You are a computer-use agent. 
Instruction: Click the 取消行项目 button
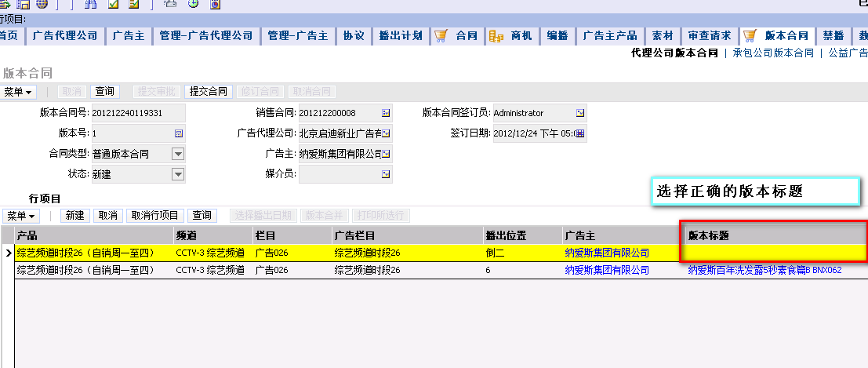(155, 216)
